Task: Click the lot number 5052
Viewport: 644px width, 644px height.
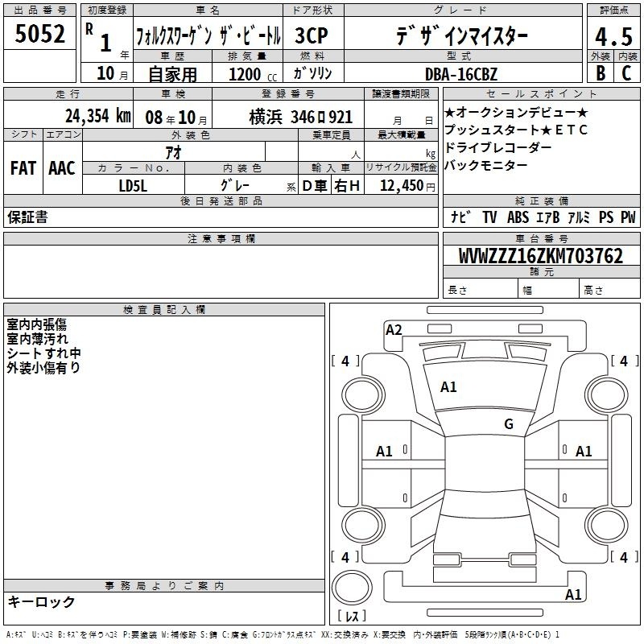Action: [40, 35]
